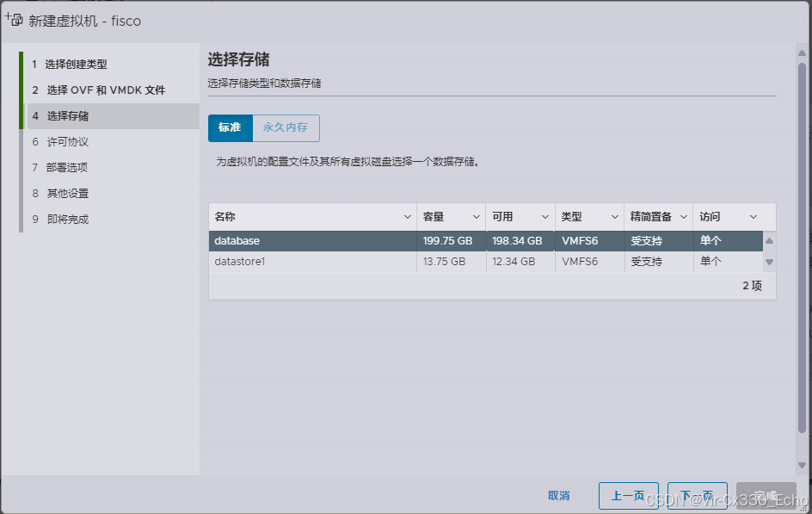The width and height of the screenshot is (812, 514).
Task: Click 单个 access in database row
Action: tap(710, 241)
